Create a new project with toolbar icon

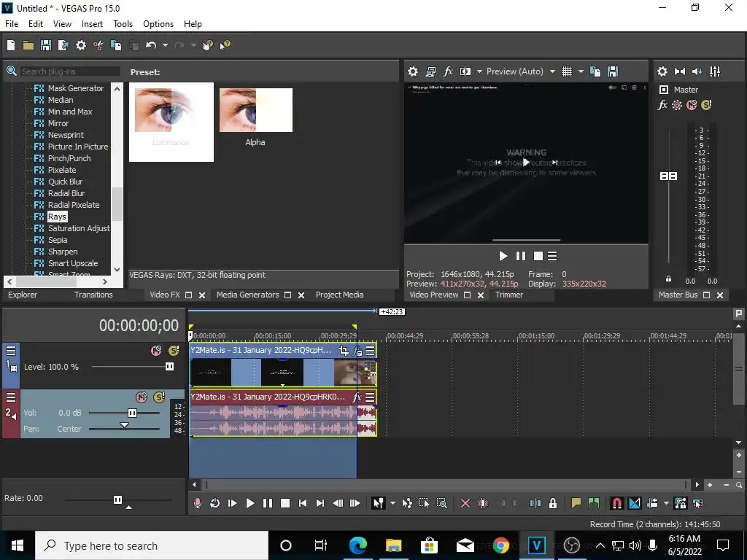[11, 45]
